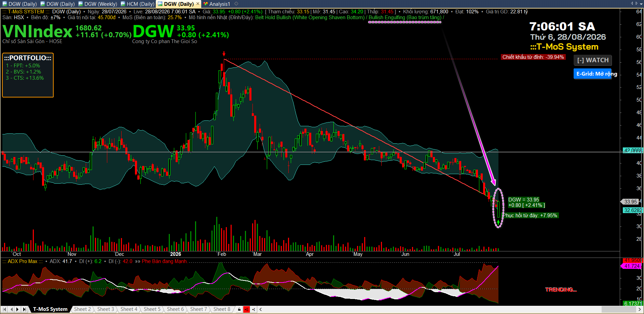The image size is (644, 314).
Task: Click the left arrow of the horizontal scrollbar
Action: (261, 309)
